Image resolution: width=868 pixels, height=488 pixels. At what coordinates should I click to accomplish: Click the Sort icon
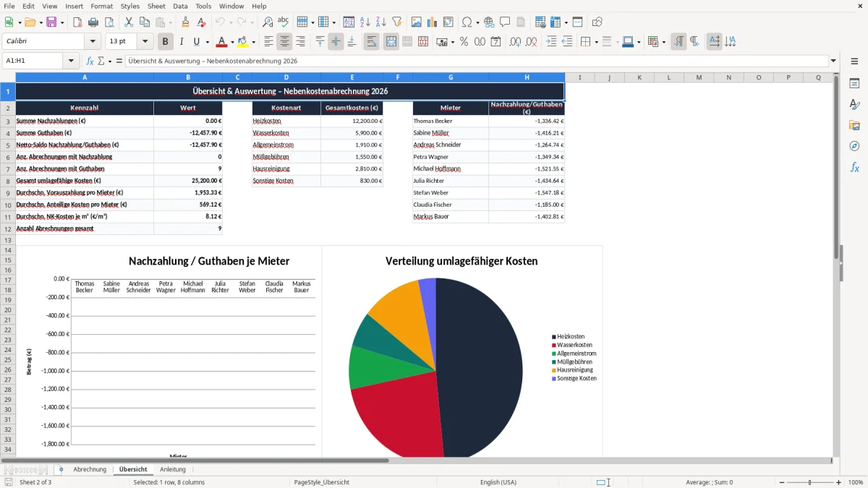[349, 22]
